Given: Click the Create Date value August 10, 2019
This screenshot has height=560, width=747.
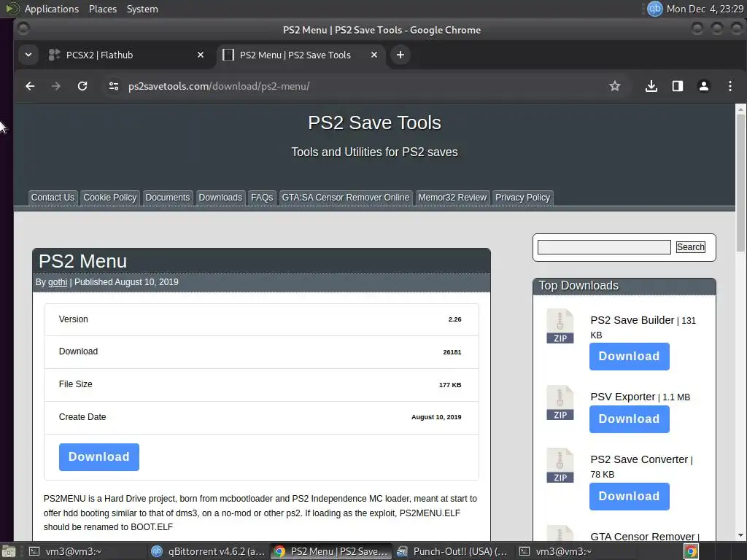Looking at the screenshot, I should (x=436, y=417).
